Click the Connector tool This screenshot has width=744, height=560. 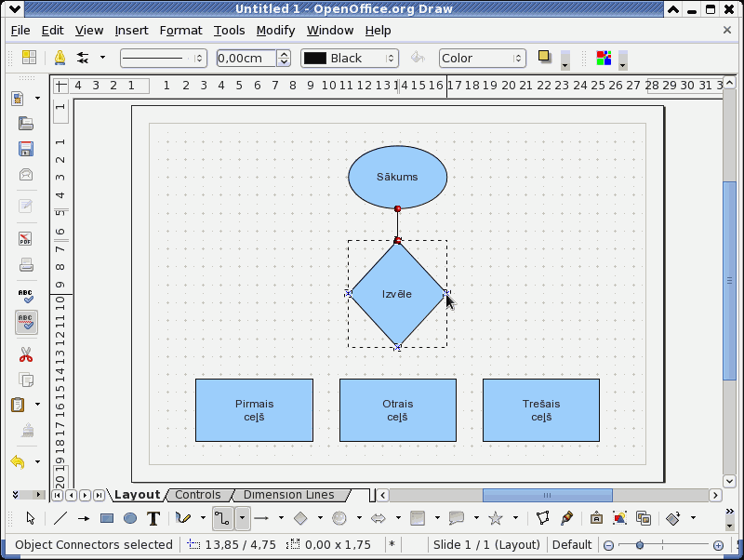[x=222, y=518]
